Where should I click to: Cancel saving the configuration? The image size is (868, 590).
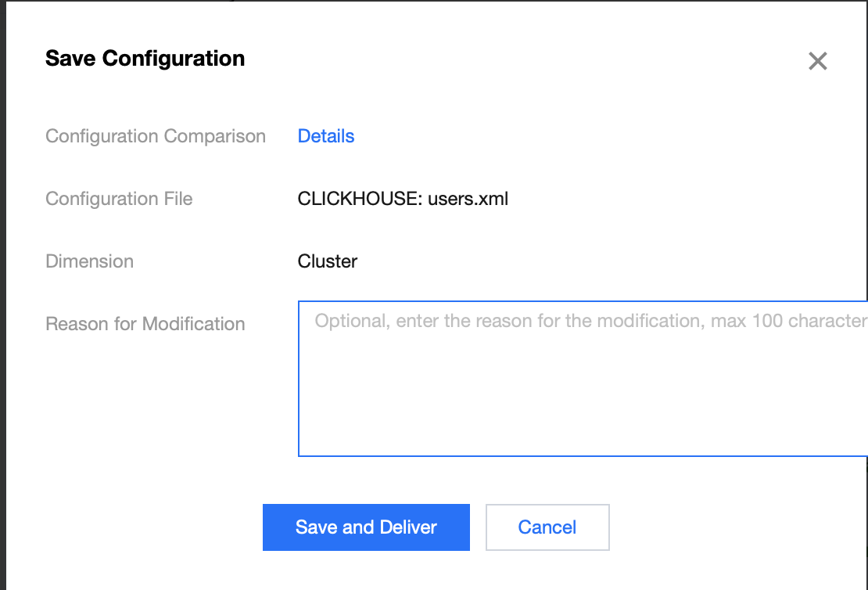coord(547,527)
